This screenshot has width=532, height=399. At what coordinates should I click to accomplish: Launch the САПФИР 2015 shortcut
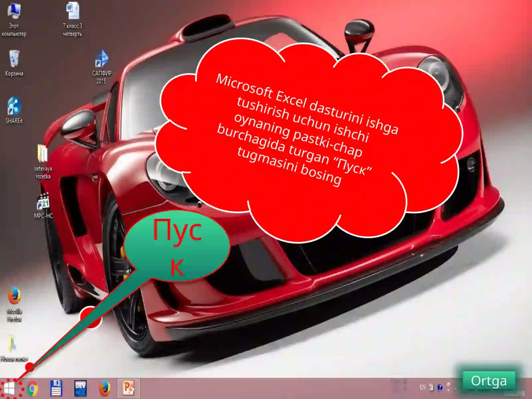[x=101, y=67]
